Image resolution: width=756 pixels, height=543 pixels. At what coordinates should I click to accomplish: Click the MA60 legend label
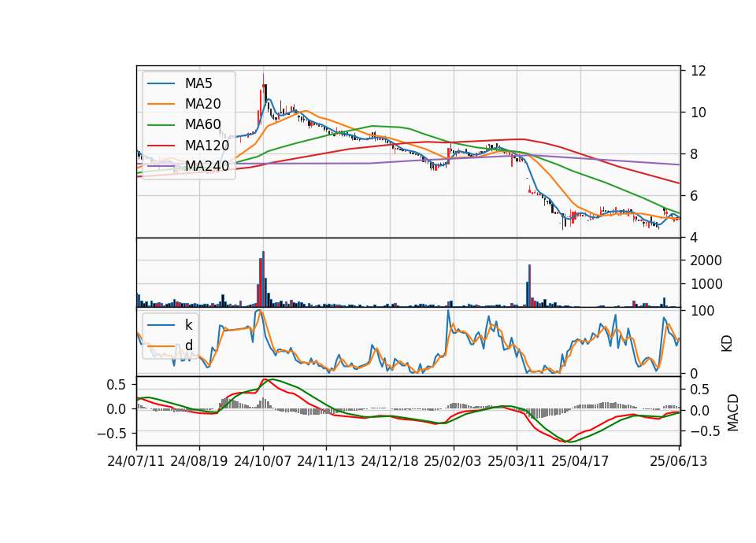tap(203, 125)
